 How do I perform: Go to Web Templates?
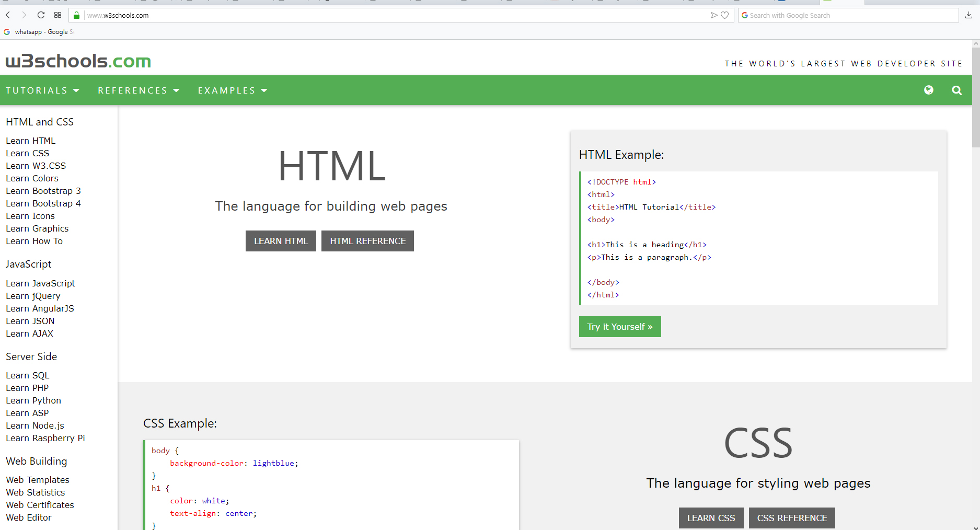38,480
